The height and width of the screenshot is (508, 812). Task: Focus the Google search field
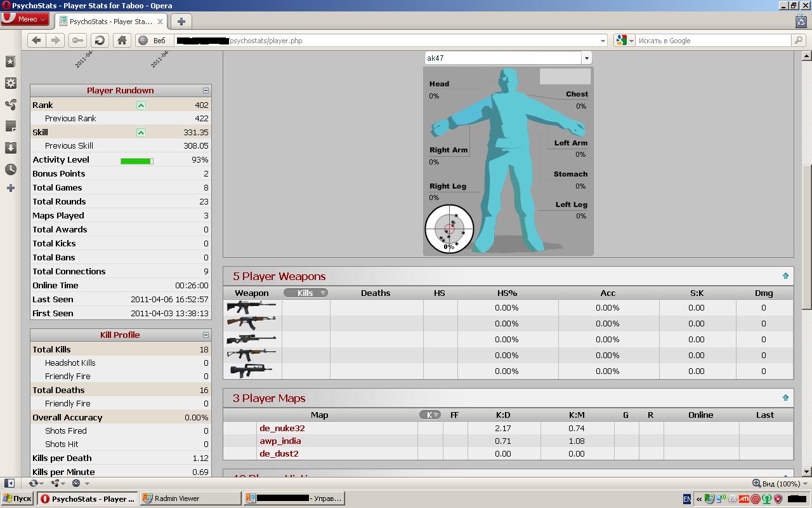[x=714, y=41]
